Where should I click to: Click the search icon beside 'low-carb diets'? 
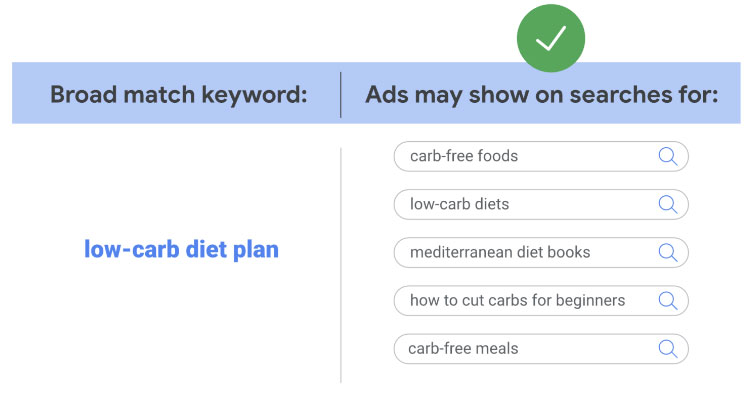coord(668,204)
